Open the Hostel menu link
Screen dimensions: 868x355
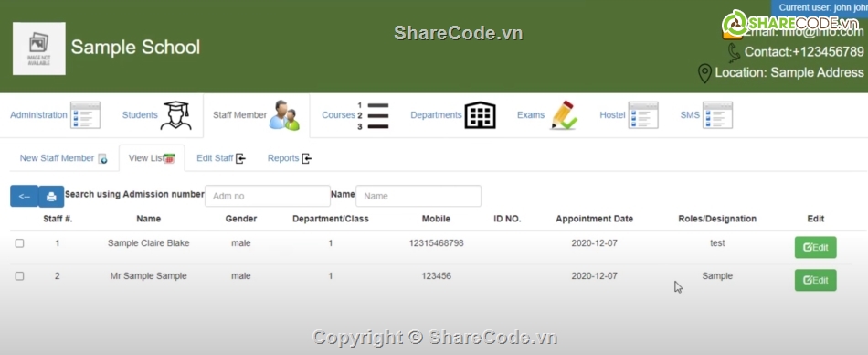pos(612,115)
